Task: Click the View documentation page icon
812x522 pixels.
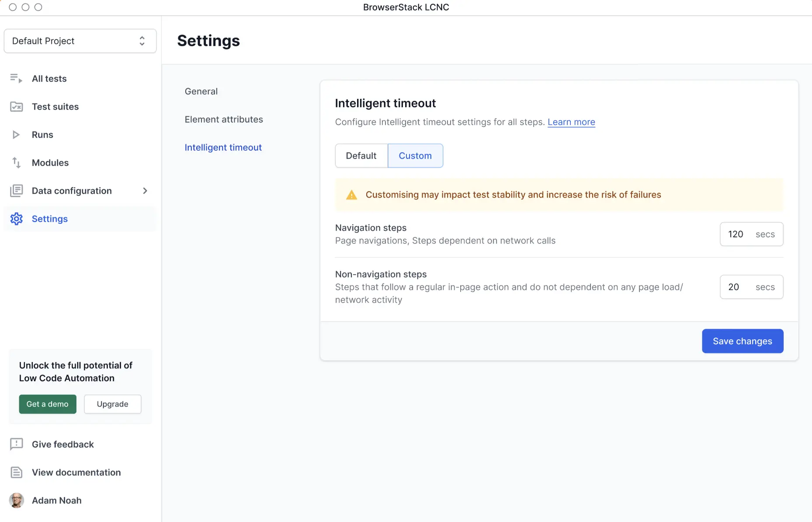Action: 16,472
